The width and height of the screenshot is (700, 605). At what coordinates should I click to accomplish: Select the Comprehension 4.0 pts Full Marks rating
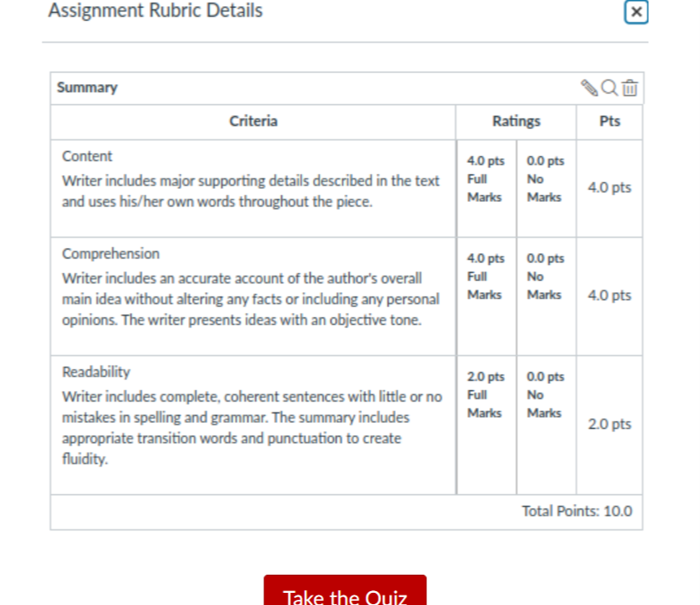pyautogui.click(x=486, y=296)
